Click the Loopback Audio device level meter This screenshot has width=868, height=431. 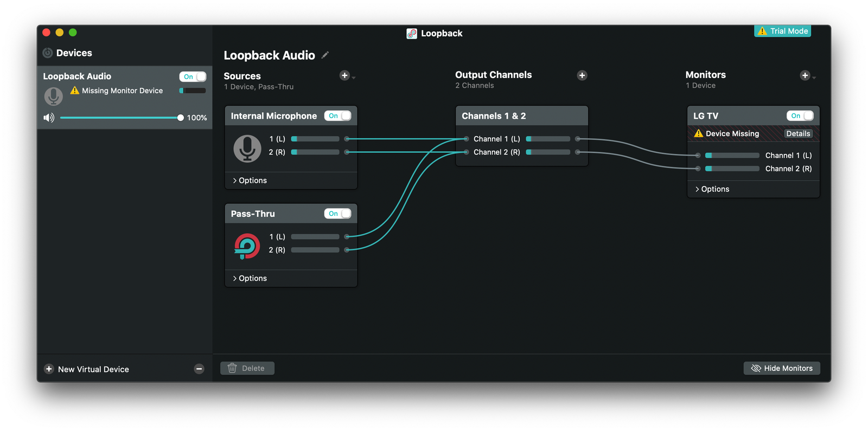pos(193,91)
